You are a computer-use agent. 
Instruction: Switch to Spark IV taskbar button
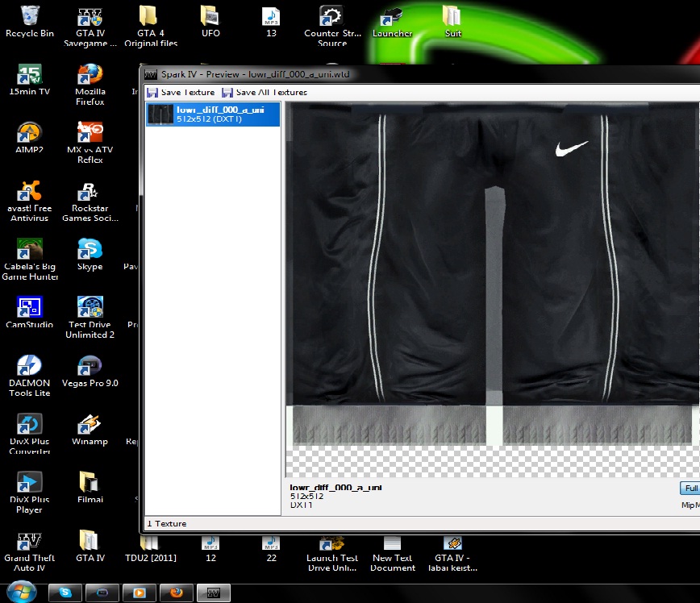coord(214,593)
